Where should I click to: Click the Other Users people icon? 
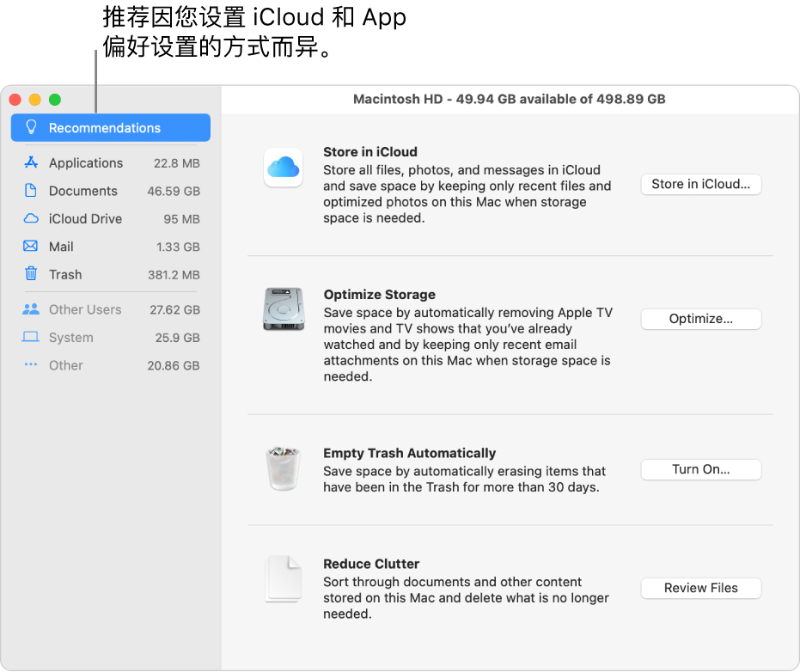click(x=31, y=309)
